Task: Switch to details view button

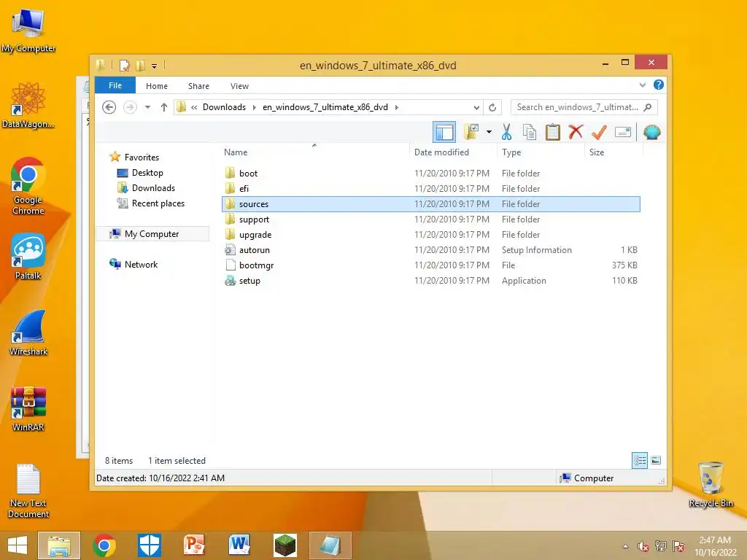Action: pos(639,460)
